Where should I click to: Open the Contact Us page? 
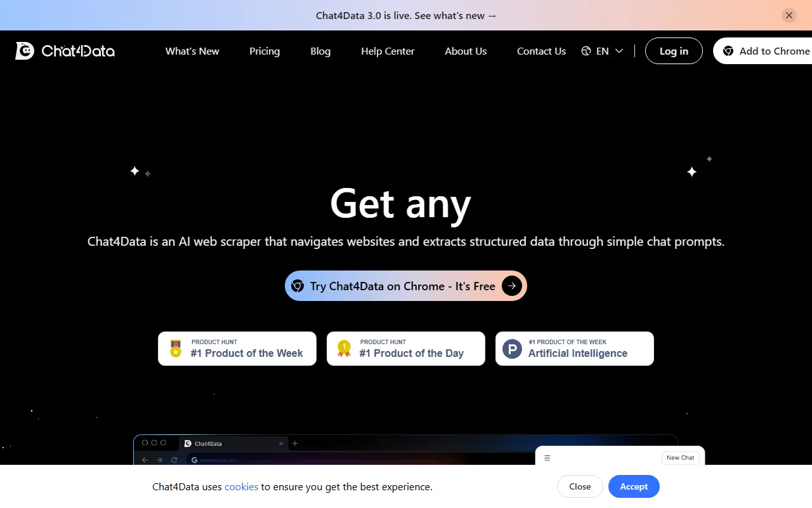coord(541,51)
